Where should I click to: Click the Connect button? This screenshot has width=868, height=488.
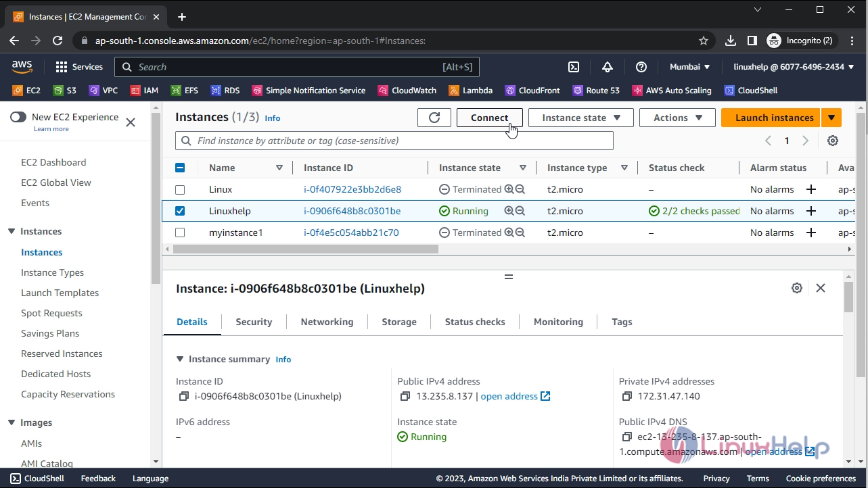click(489, 118)
